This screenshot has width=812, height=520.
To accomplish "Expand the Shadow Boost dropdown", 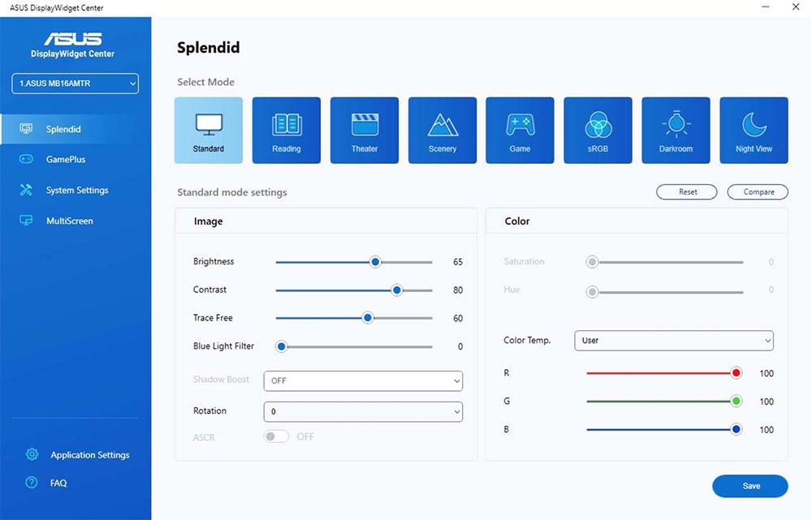I will tap(363, 380).
